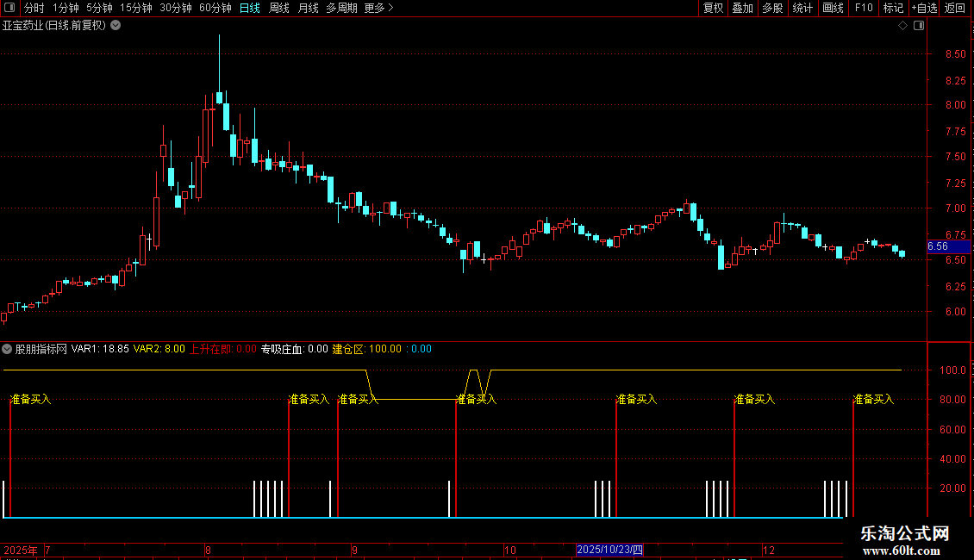Select the 5分钟 period tab
Viewport: 974px width, 560px height.
tap(99, 8)
